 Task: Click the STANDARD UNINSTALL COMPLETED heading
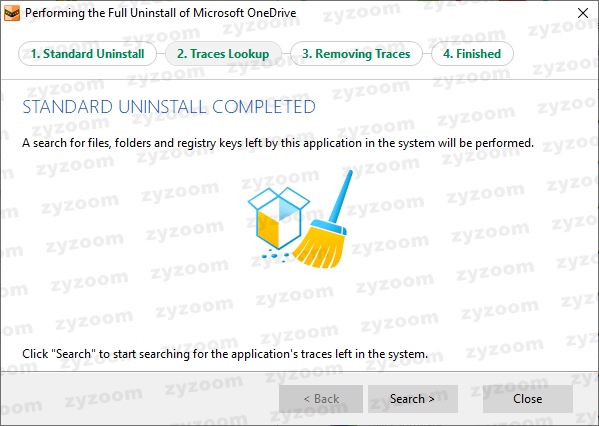(169, 107)
